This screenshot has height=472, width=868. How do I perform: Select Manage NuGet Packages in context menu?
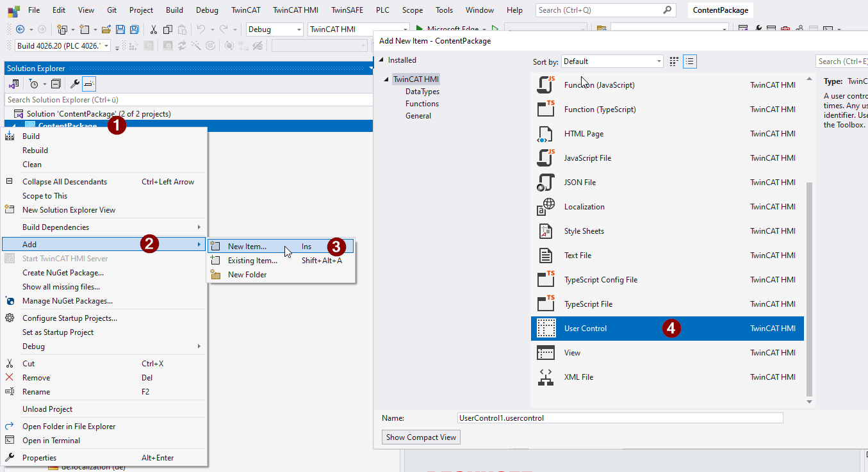pyautogui.click(x=67, y=301)
